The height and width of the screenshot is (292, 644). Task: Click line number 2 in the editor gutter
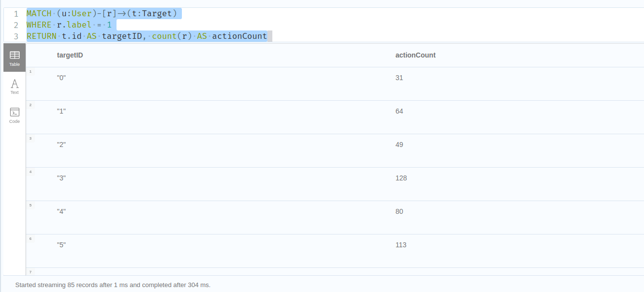pos(16,25)
